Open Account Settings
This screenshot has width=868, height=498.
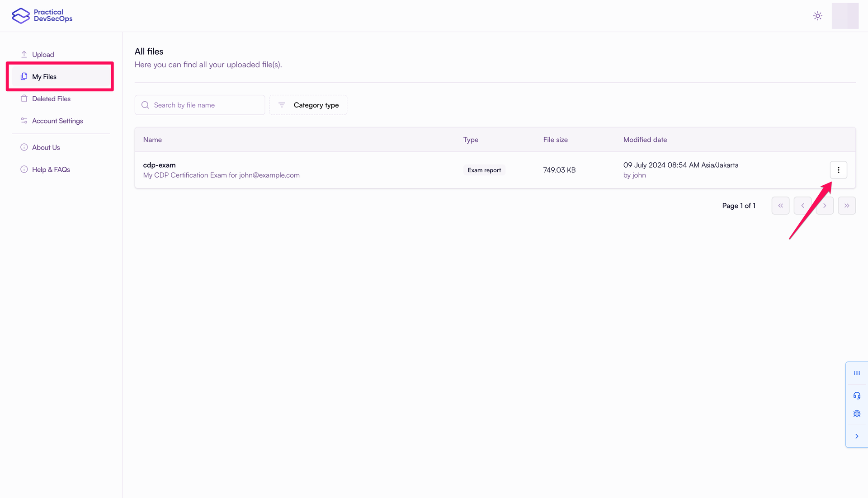pyautogui.click(x=57, y=121)
